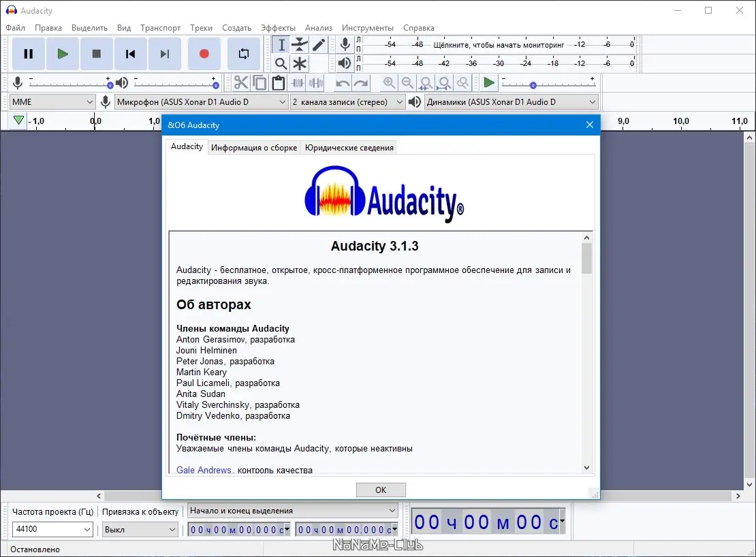Open the Динамики playback device dropdown
Image resolution: width=756 pixels, height=557 pixels.
pyautogui.click(x=511, y=101)
